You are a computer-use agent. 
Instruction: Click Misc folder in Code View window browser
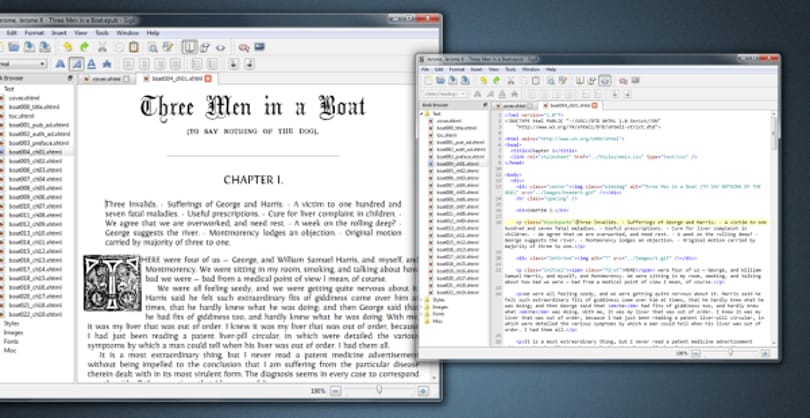click(437, 321)
